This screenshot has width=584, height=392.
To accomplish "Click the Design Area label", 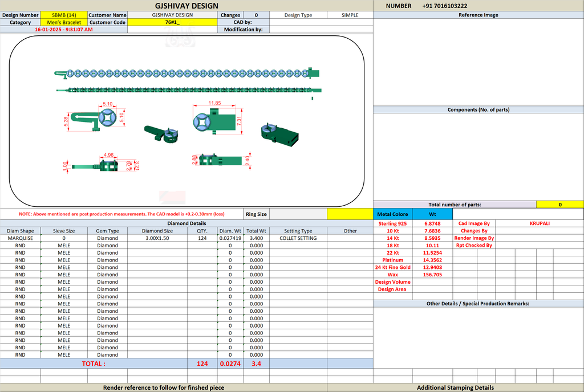I will coord(392,289).
